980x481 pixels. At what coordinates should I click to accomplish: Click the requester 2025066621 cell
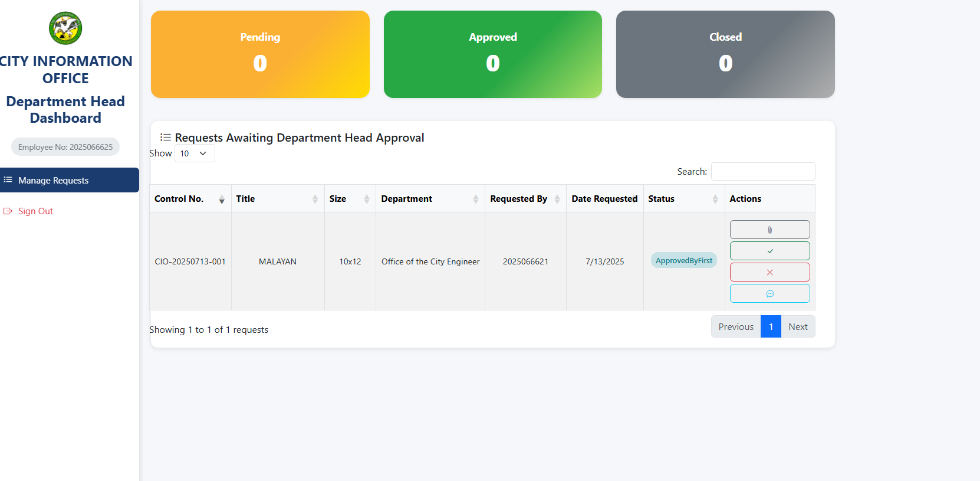[x=525, y=261]
